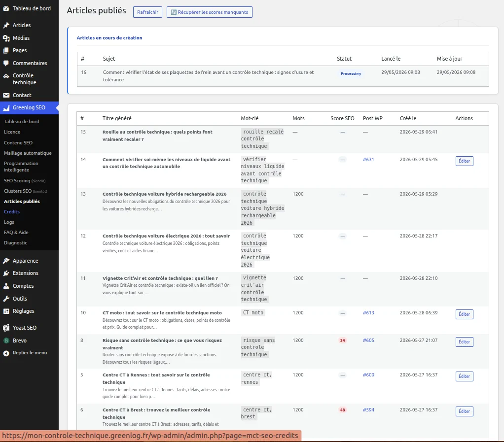The width and height of the screenshot is (504, 442).
Task: Click keyword 'rouille recalé contrôle technique'
Action: (262, 139)
